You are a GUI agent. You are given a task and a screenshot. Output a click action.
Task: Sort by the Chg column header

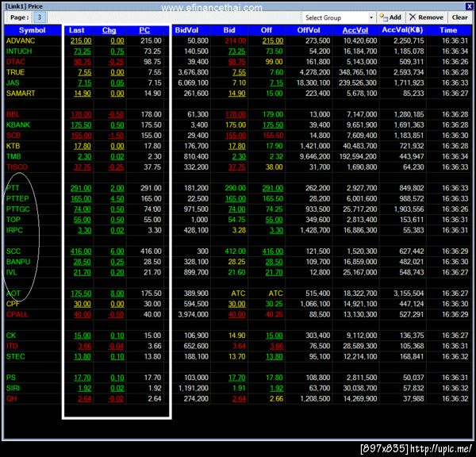[x=109, y=30]
